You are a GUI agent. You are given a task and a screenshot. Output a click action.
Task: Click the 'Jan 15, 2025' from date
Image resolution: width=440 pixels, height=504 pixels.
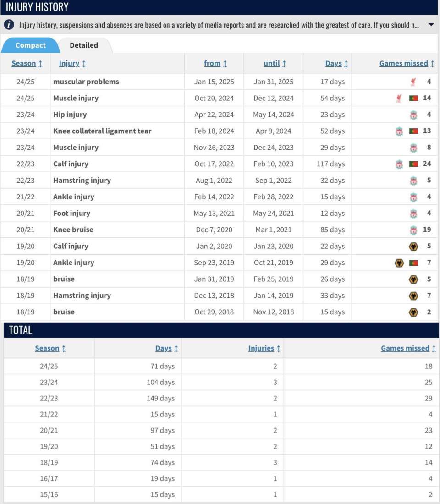point(214,82)
